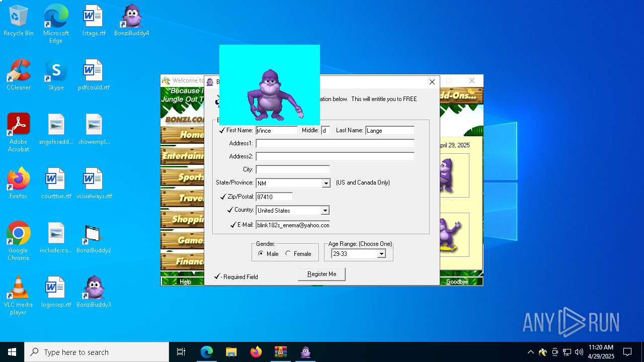Viewport: 644px width, 362px height.
Task: Open Edge from the taskbar
Action: point(207,352)
